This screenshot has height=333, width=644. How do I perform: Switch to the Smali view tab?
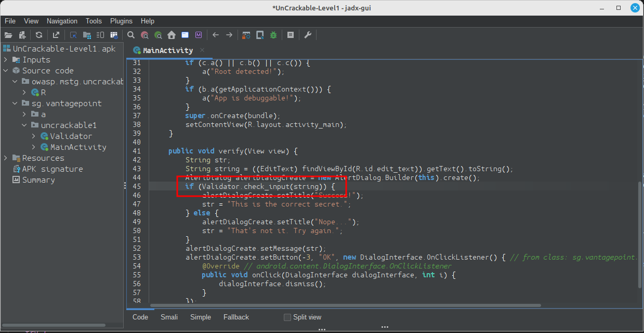click(x=169, y=317)
